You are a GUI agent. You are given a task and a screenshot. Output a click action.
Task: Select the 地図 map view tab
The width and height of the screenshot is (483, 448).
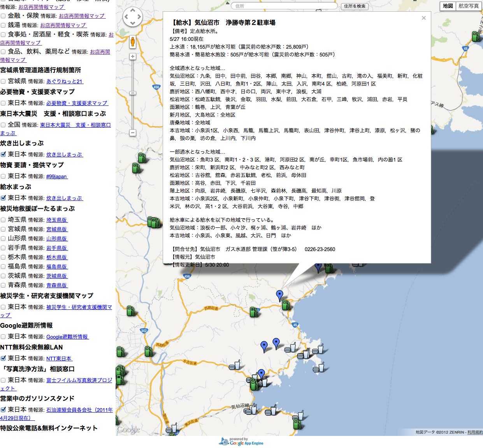448,6
